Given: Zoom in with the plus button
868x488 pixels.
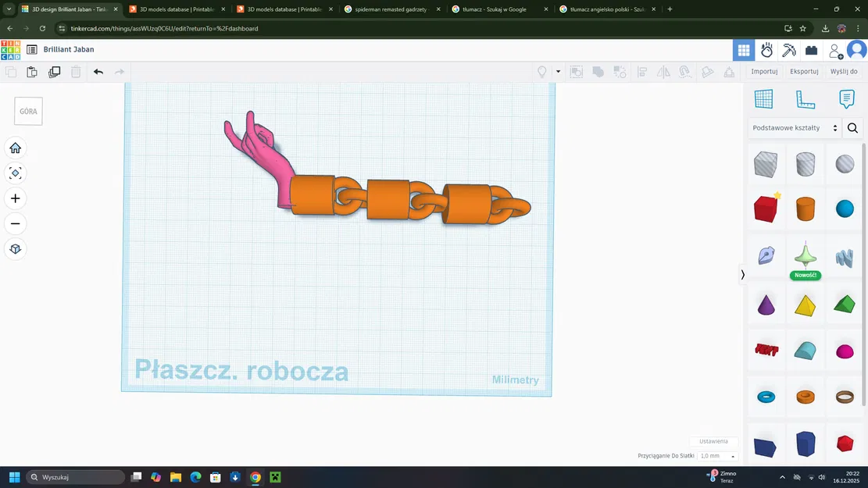Looking at the screenshot, I should [x=16, y=198].
